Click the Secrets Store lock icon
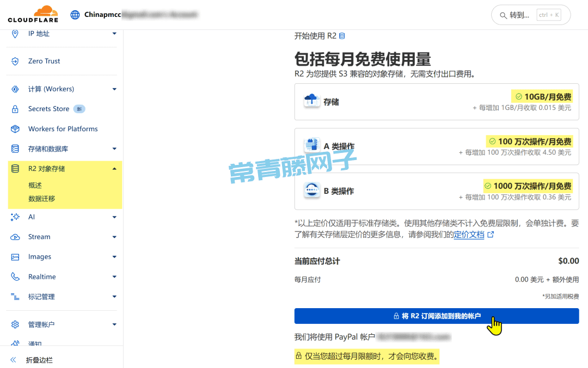Image resolution: width=588 pixels, height=368 pixels. point(15,109)
